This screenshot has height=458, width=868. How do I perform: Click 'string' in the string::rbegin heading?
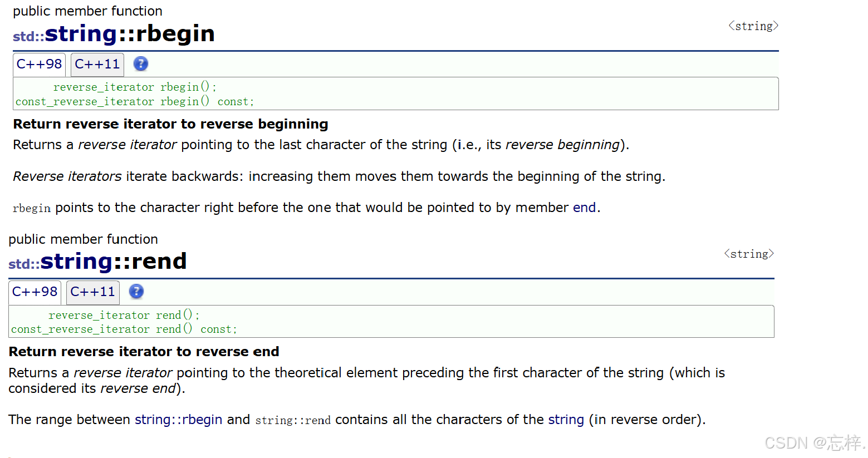pos(81,34)
